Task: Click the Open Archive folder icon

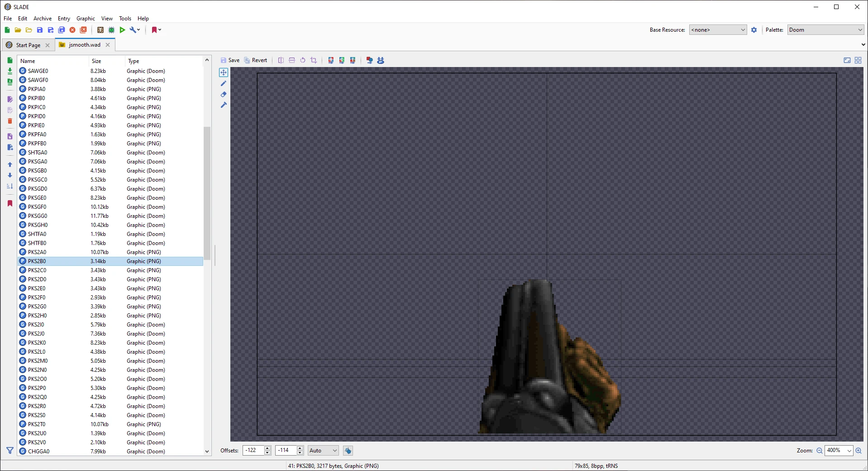Action: click(x=18, y=30)
